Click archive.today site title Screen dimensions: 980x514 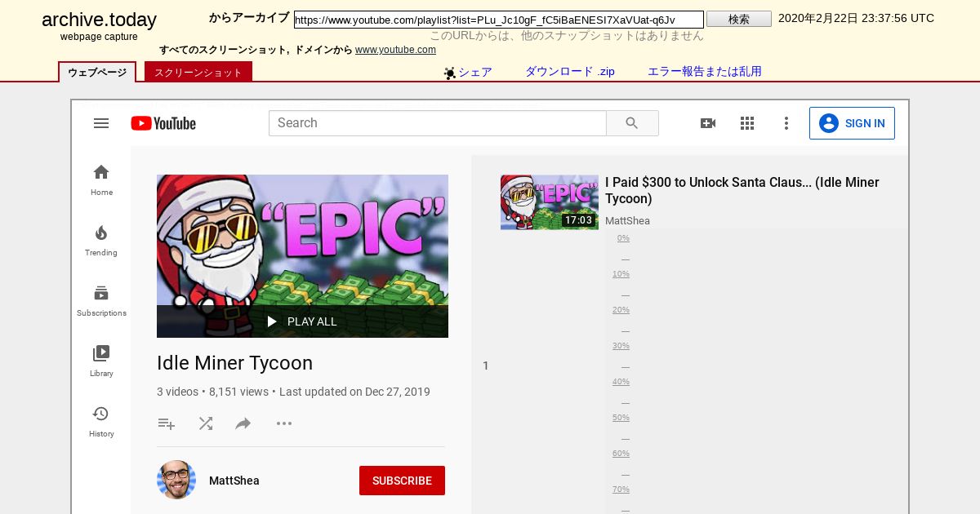pos(99,20)
